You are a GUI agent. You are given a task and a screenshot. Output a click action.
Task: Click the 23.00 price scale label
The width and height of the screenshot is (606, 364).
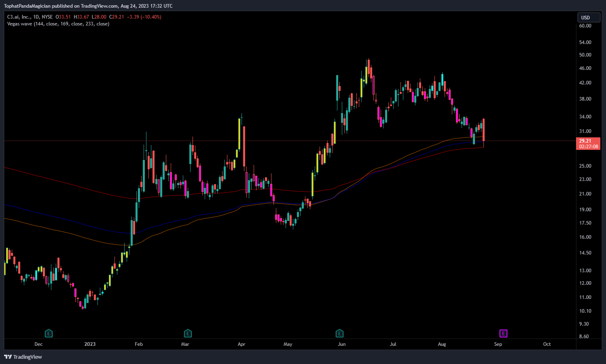coord(585,179)
